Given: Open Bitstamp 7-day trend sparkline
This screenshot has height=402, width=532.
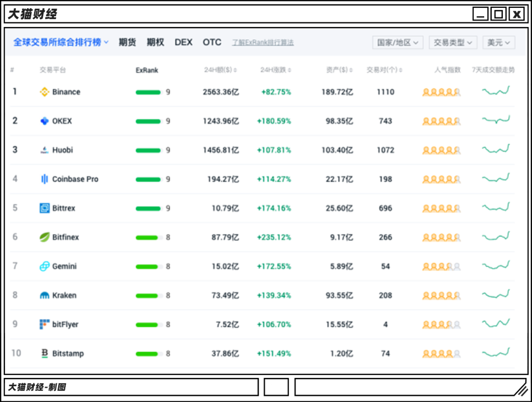Looking at the screenshot, I should 496,352.
